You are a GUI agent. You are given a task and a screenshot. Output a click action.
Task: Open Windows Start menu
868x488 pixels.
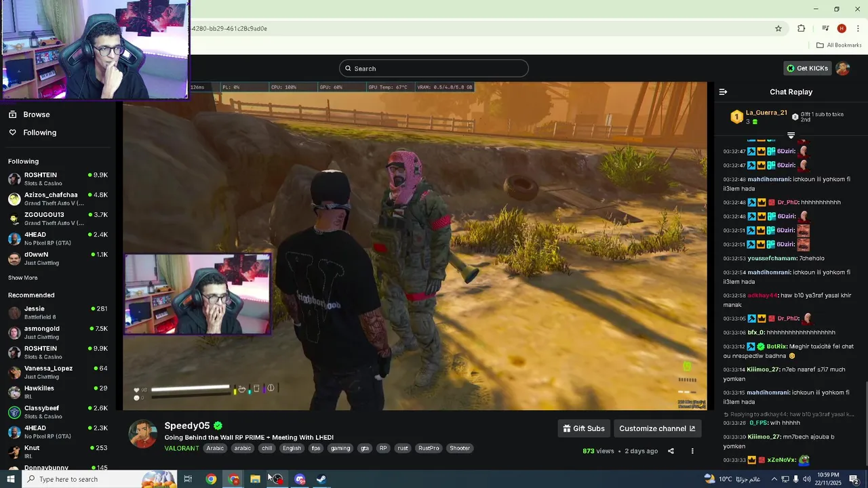coord(11,479)
